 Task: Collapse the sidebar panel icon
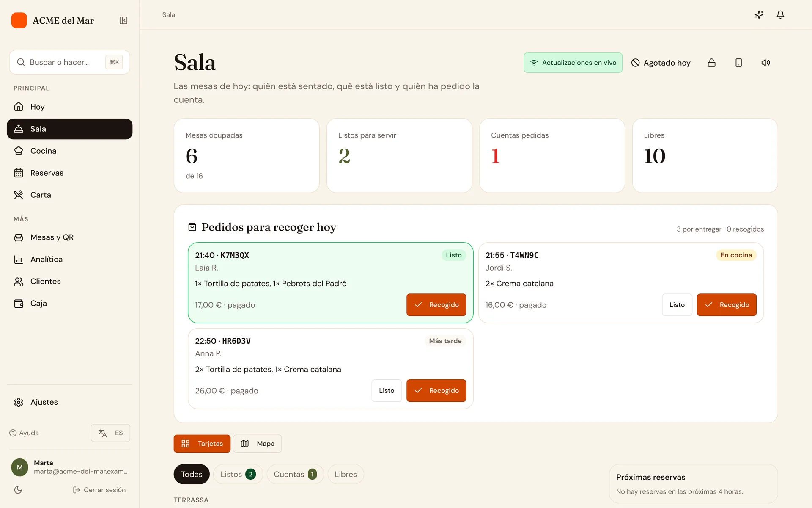(123, 20)
